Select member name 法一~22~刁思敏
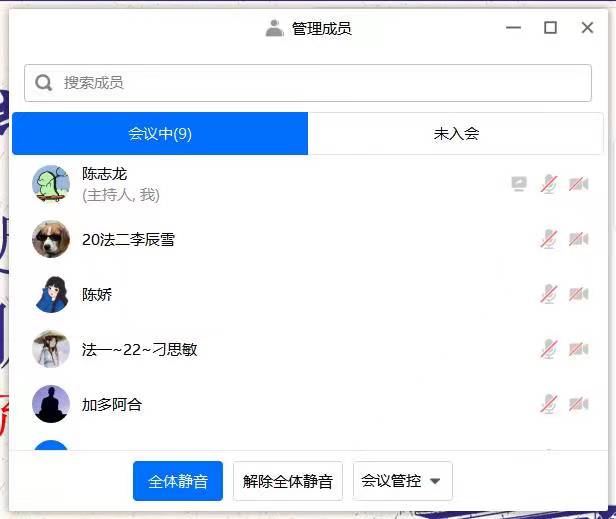The width and height of the screenshot is (616, 519). click(x=139, y=349)
